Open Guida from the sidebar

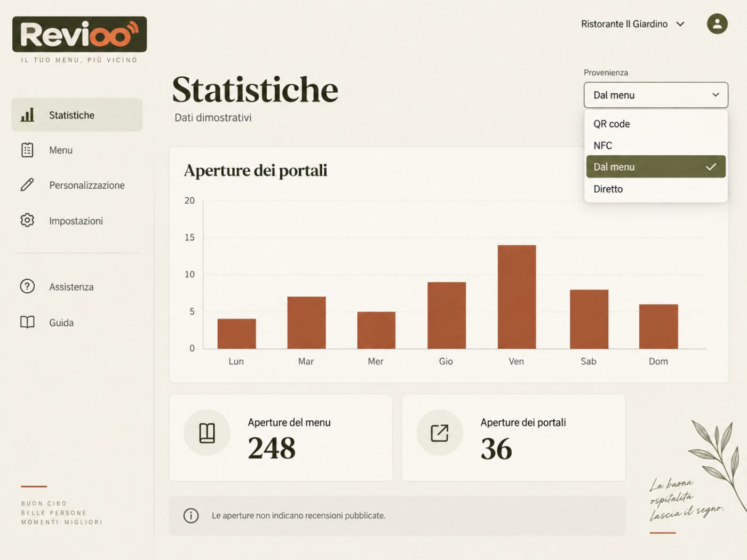[x=77, y=322]
